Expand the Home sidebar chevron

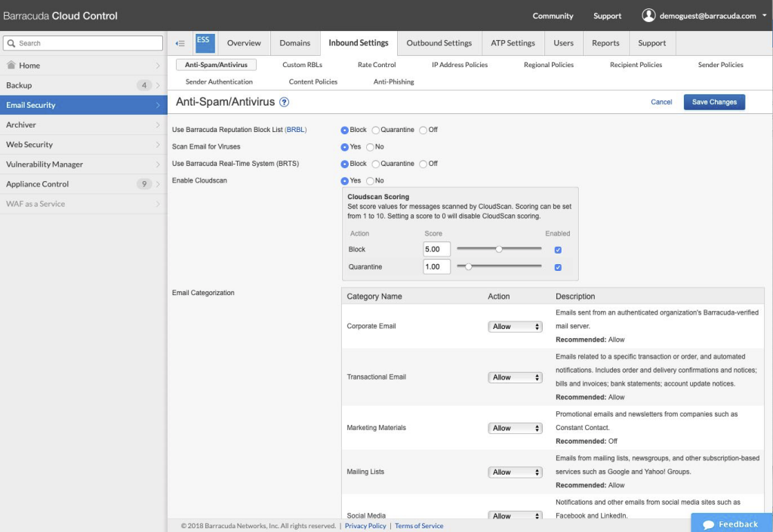pos(158,66)
